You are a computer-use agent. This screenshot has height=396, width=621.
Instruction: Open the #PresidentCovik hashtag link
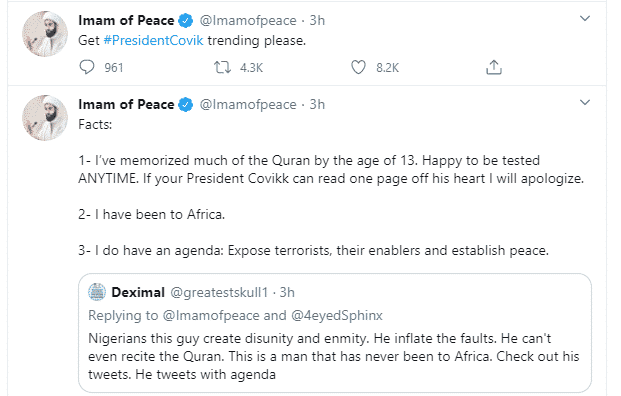pyautogui.click(x=153, y=40)
